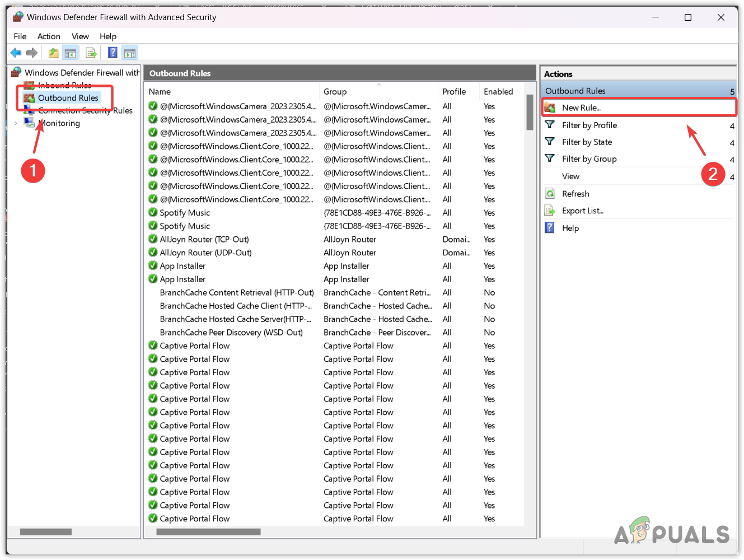The image size is (744, 560).
Task: Click the 'BranchCache - Peer Discover...' group cell
Action: pos(377,333)
